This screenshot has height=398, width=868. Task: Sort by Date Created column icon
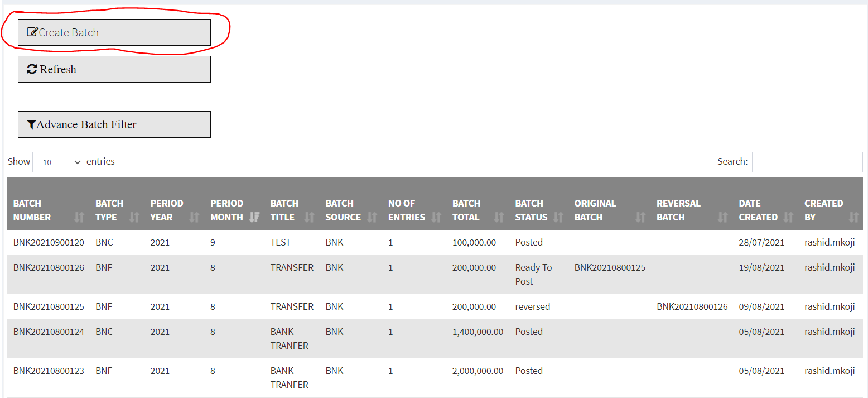coord(788,217)
